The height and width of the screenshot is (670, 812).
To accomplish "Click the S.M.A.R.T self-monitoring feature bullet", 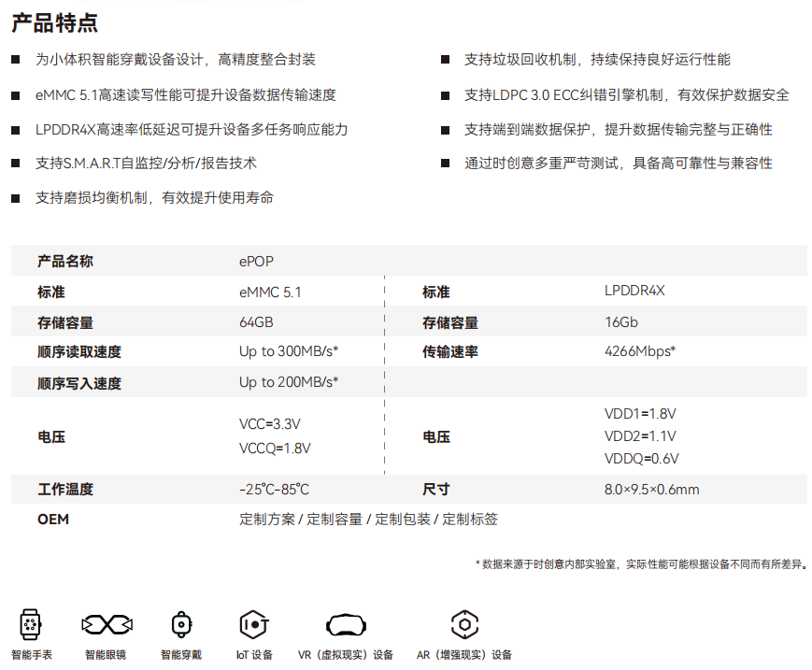I will 146,163.
